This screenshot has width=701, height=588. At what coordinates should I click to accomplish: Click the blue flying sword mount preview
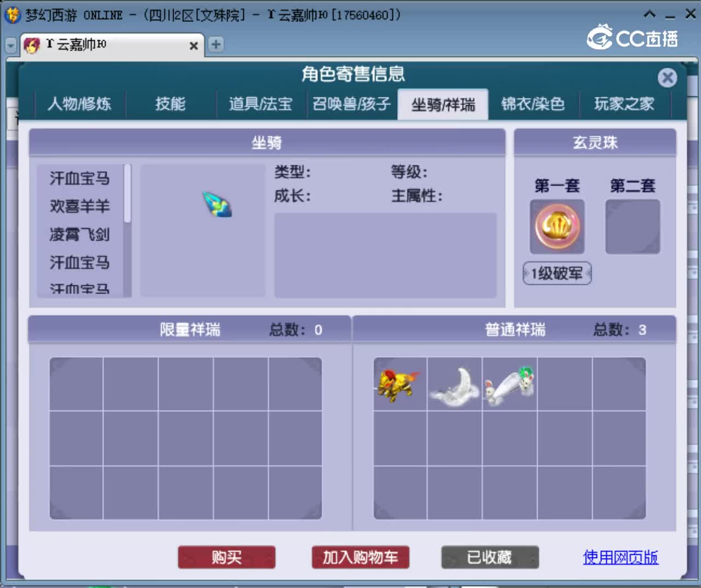pos(217,204)
